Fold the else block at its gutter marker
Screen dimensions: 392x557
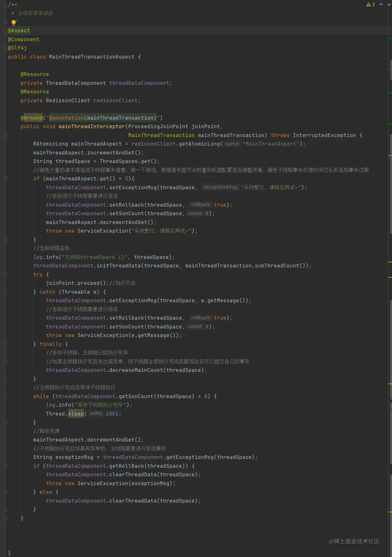[x=5, y=492]
